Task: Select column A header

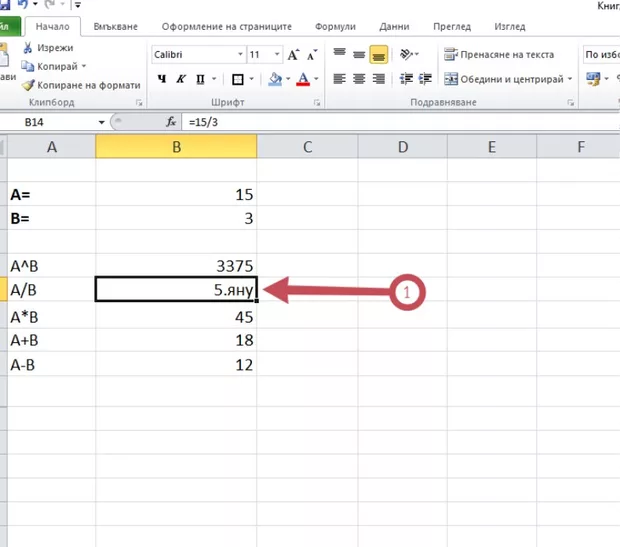Action: [x=51, y=147]
